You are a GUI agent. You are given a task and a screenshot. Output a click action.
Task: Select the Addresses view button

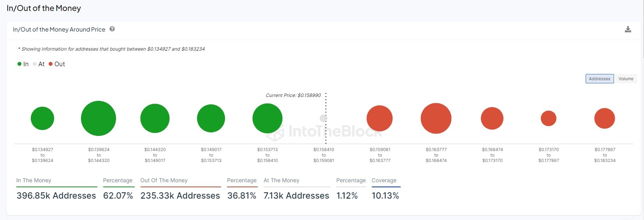point(599,79)
